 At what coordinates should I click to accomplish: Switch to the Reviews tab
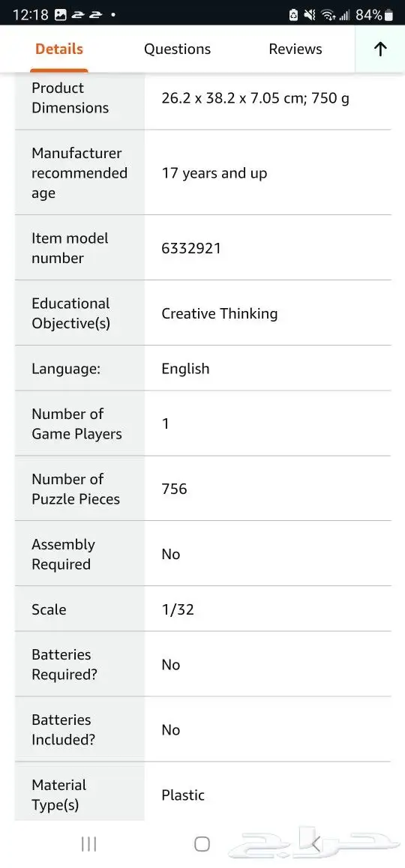pos(295,49)
